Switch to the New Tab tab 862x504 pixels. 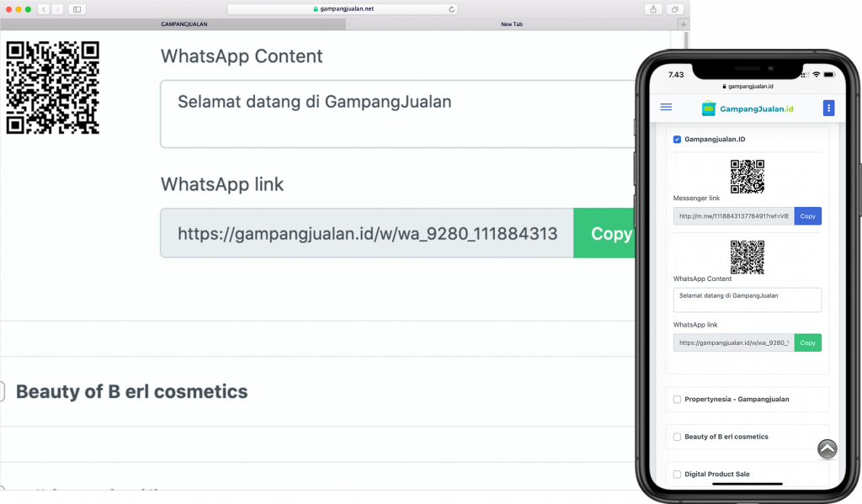coord(511,24)
